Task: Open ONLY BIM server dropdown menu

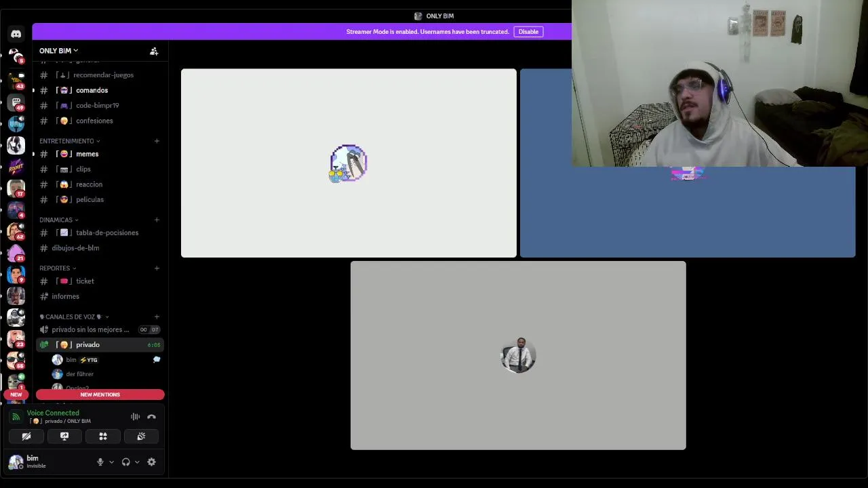Action: click(58, 51)
